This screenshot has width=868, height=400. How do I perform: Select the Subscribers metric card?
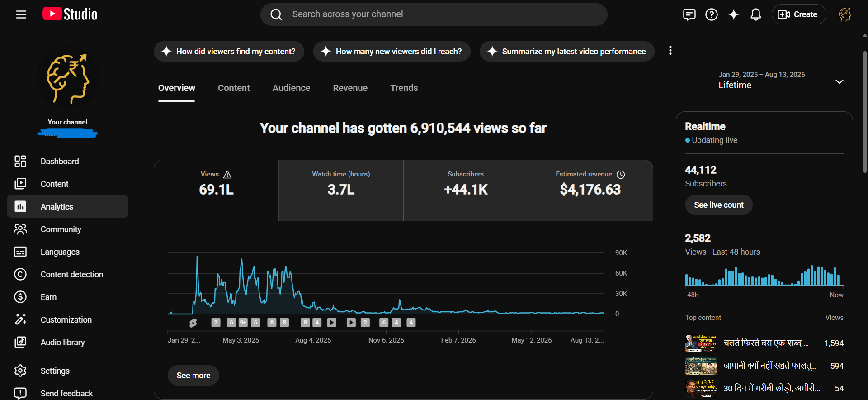466,190
